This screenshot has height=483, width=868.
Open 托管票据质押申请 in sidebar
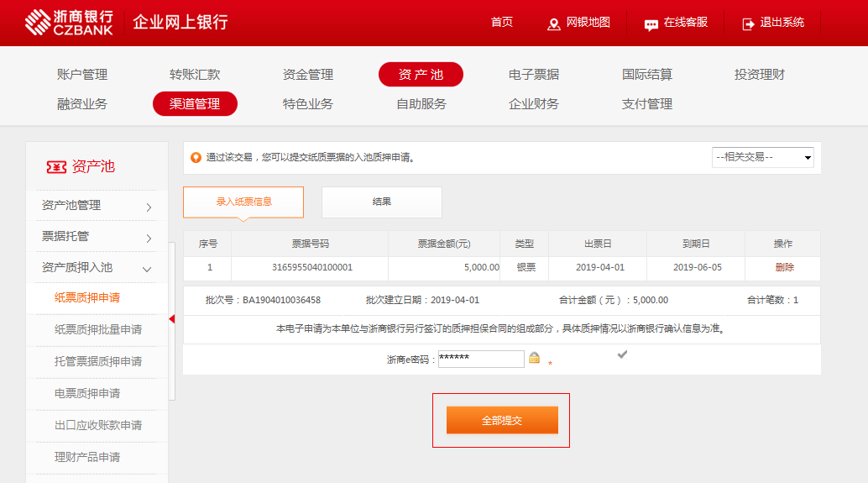point(98,361)
